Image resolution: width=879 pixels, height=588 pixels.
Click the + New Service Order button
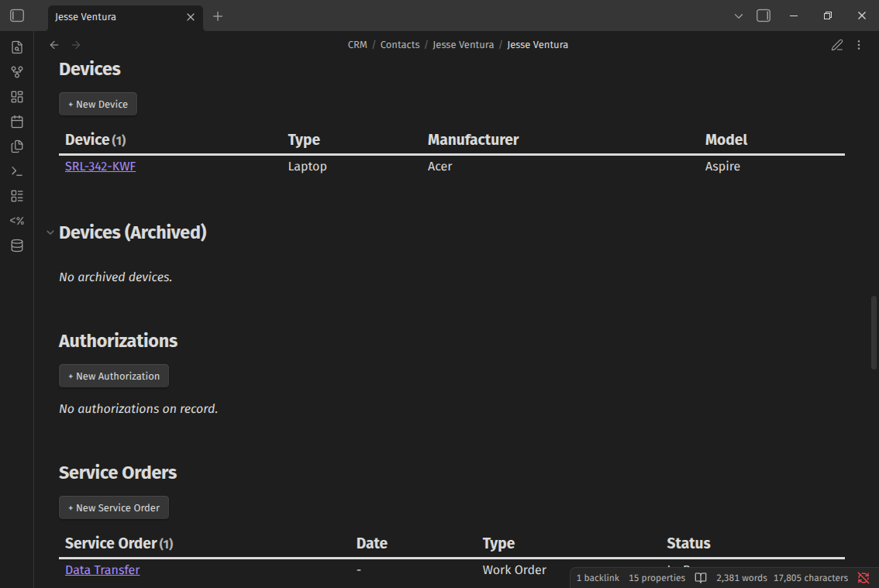(x=114, y=508)
